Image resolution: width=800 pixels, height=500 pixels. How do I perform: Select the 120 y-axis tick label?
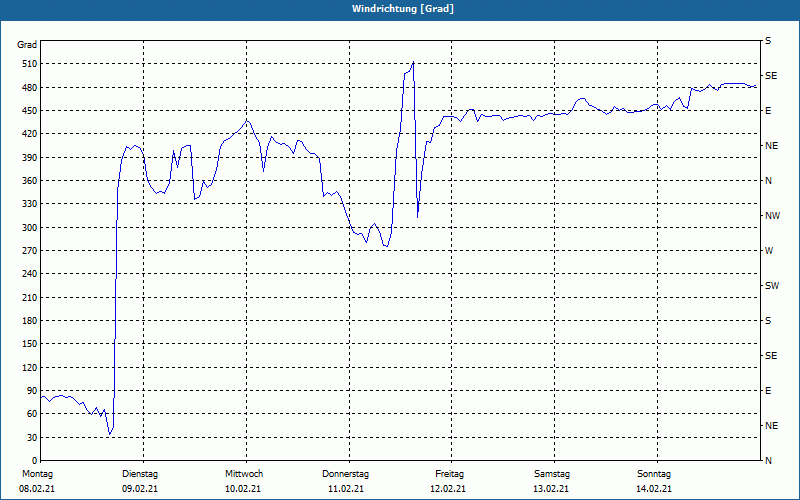pyautogui.click(x=30, y=367)
